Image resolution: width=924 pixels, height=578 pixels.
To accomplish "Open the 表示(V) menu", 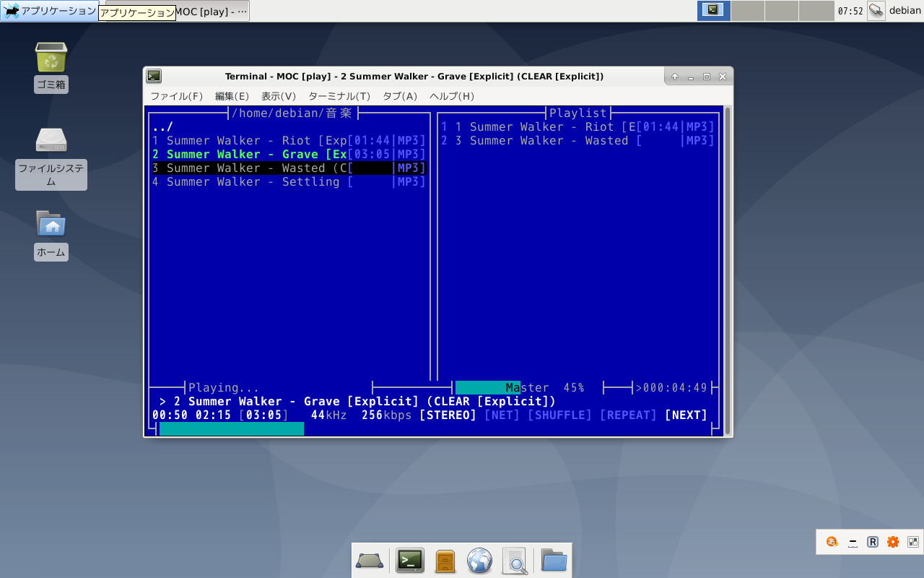I will point(279,96).
